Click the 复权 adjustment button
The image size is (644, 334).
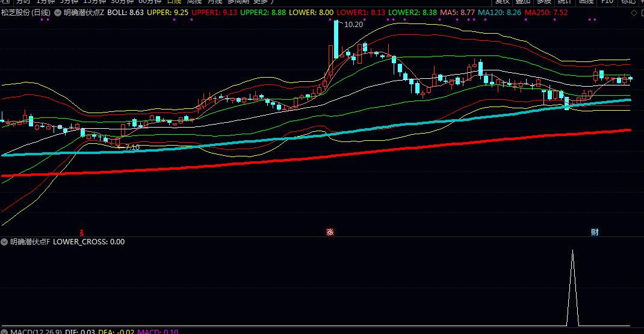coord(503,2)
